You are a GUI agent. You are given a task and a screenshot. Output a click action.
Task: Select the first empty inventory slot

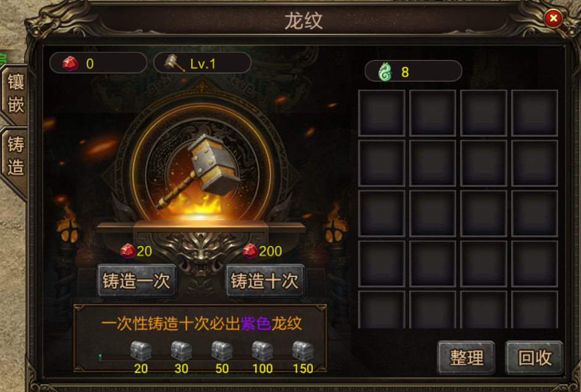tap(381, 113)
